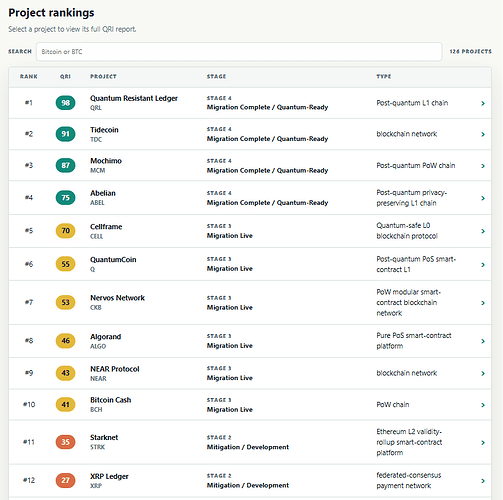Open the chevron for Quantum Resistant Ledger row
Viewport: 503px width, 500px height.
(x=483, y=103)
